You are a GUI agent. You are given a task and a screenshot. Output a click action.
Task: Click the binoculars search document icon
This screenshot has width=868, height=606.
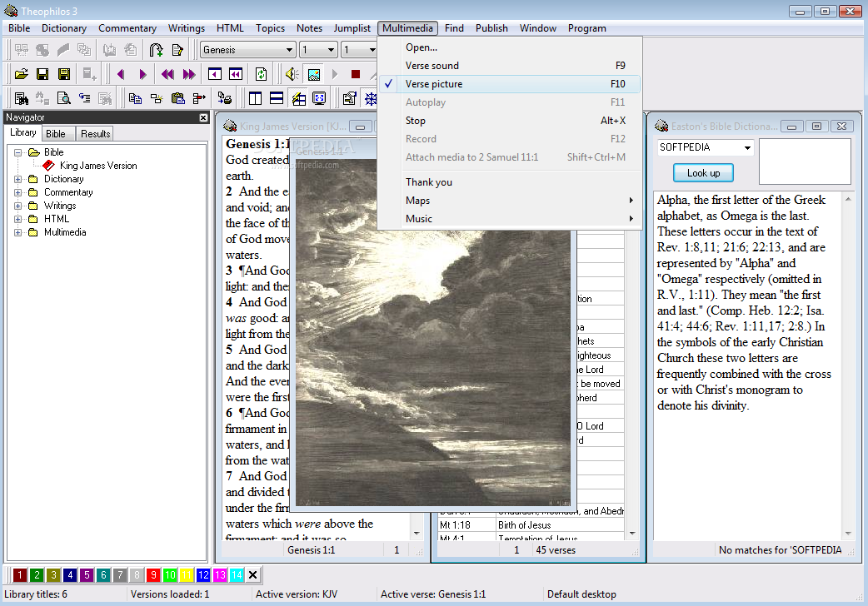[x=22, y=98]
